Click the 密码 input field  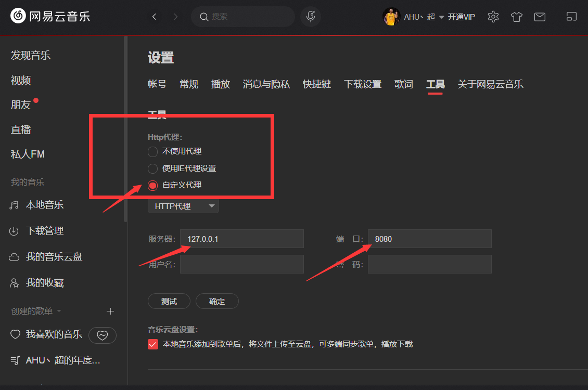coord(430,264)
